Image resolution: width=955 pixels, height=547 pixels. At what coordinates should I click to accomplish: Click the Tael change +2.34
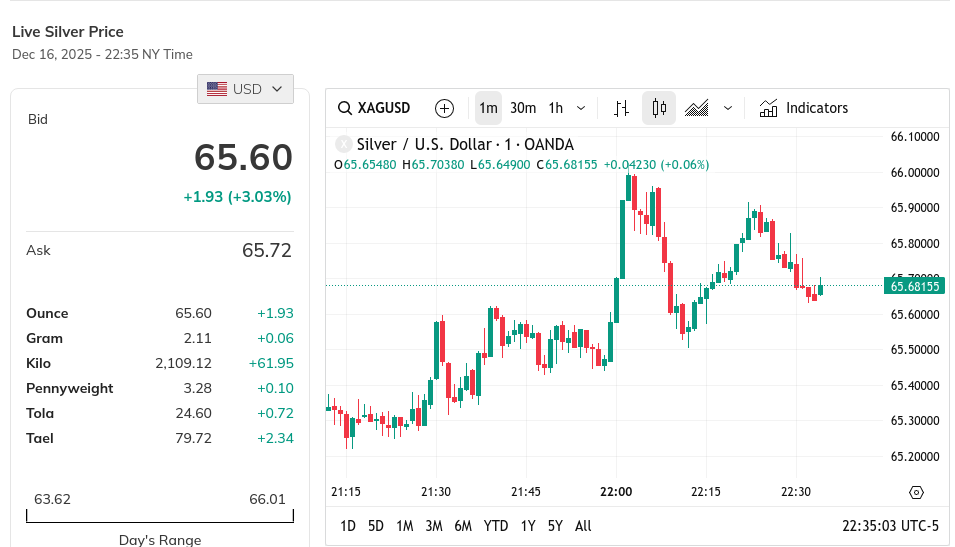pyautogui.click(x=275, y=438)
